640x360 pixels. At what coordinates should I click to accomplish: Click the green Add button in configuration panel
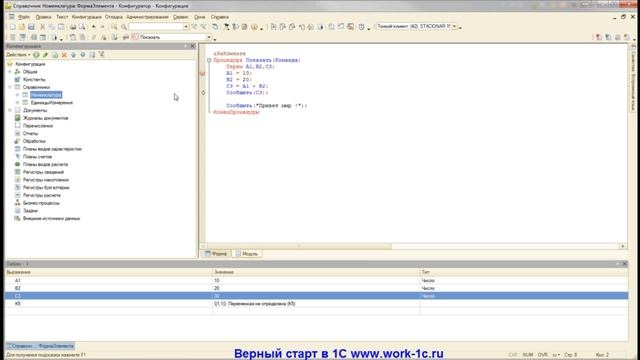click(36, 55)
